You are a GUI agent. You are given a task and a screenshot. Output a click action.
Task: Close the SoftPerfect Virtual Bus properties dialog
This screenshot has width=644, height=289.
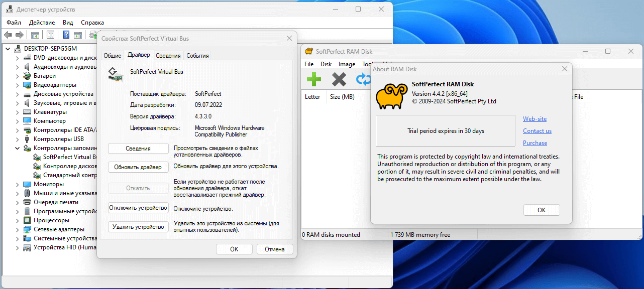[x=289, y=38]
